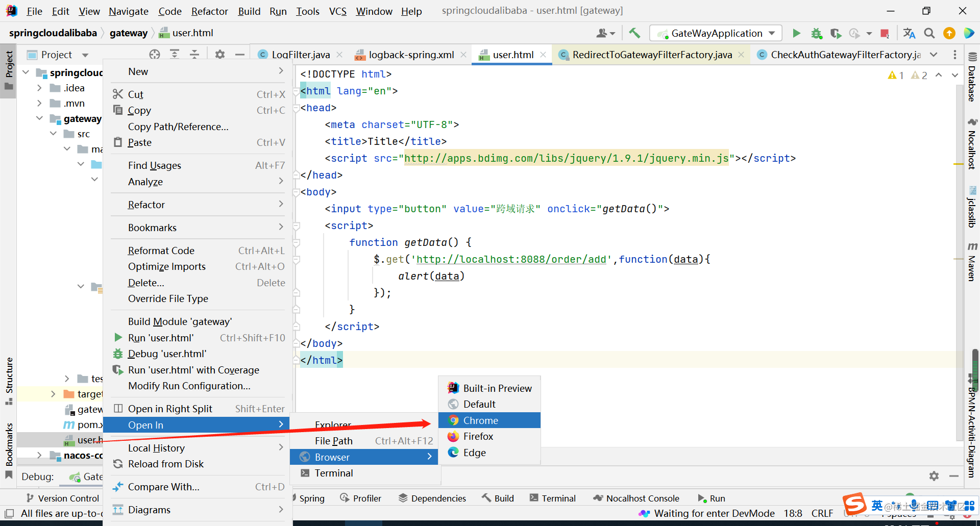Click the red Stop button
The width and height of the screenshot is (980, 526).
(x=885, y=33)
